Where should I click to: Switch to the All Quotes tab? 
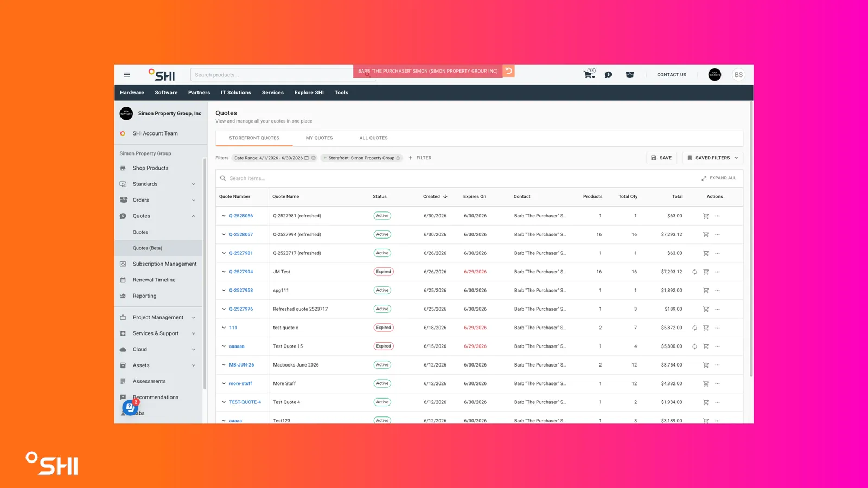(373, 138)
